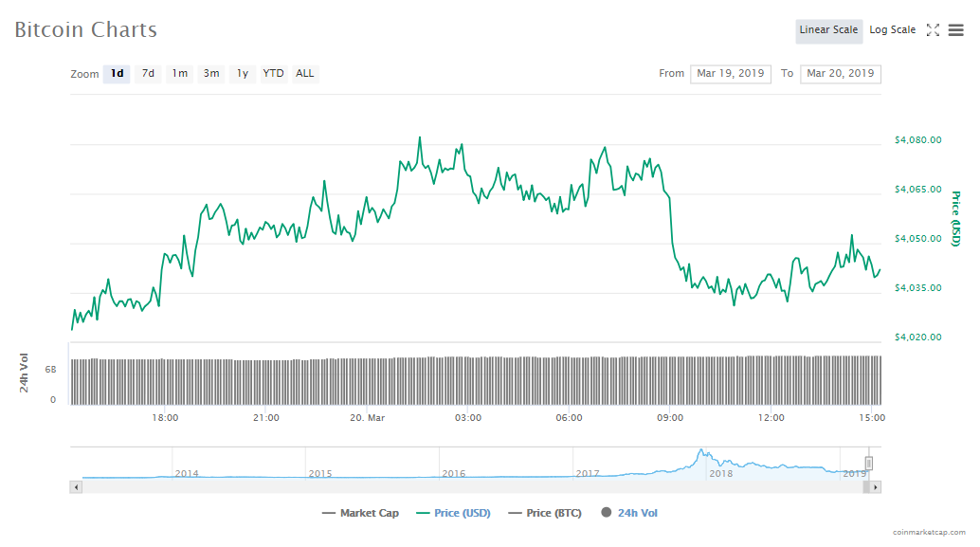The width and height of the screenshot is (980, 547).
Task: Set zoom range to 1m
Action: click(x=179, y=74)
